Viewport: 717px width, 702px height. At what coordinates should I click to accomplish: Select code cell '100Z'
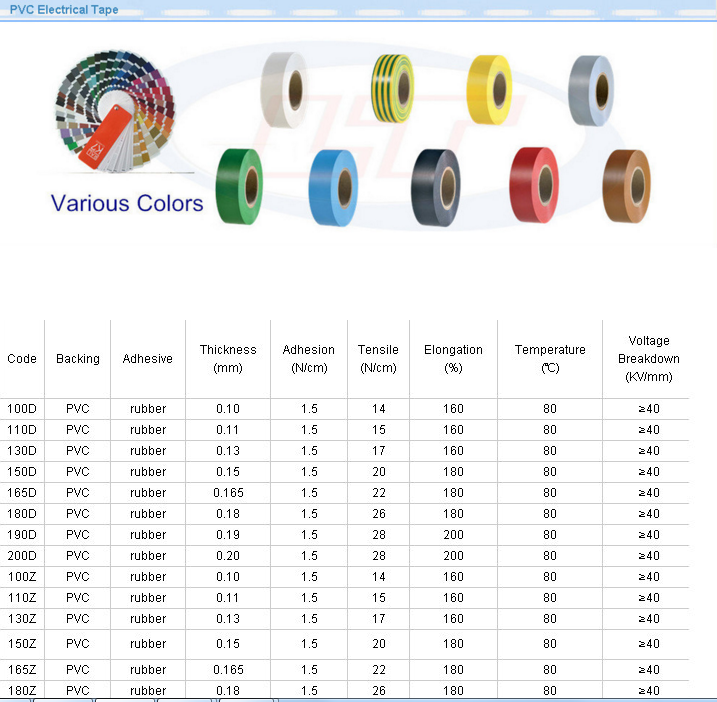pyautogui.click(x=22, y=577)
